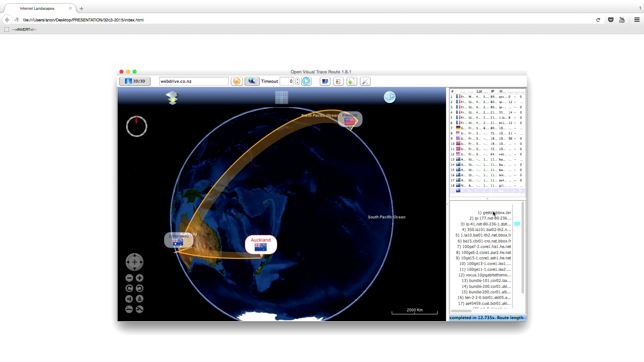The image size is (644, 362).
Task: Click the blue play start button
Action: pos(306,81)
